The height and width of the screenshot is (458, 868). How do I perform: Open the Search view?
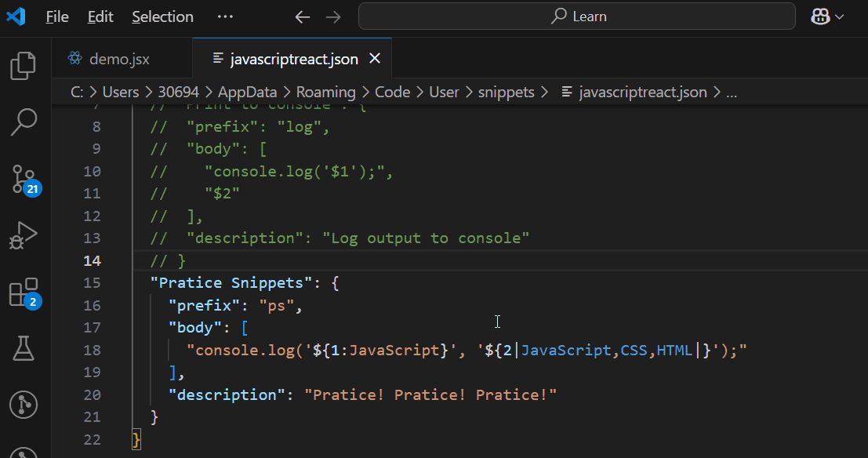[23, 122]
